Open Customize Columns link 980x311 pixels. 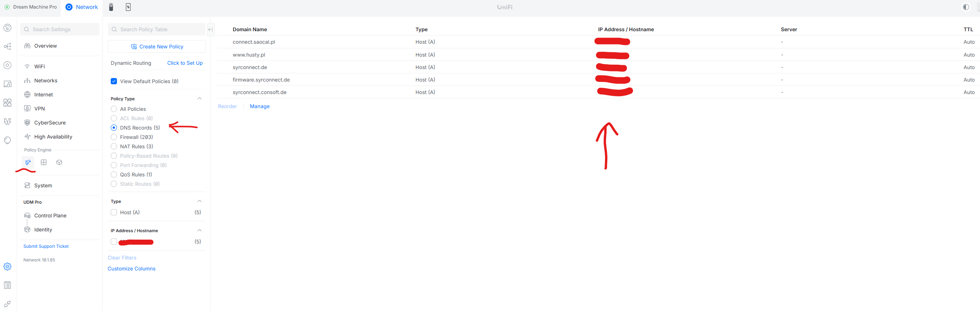click(131, 268)
